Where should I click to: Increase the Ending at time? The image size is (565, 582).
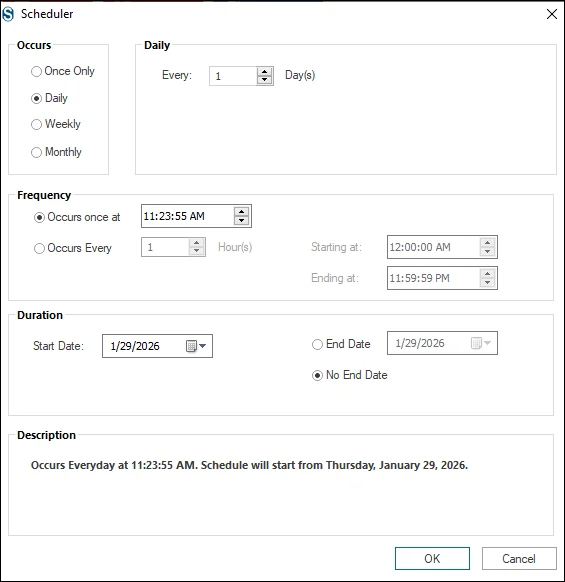tap(487, 274)
